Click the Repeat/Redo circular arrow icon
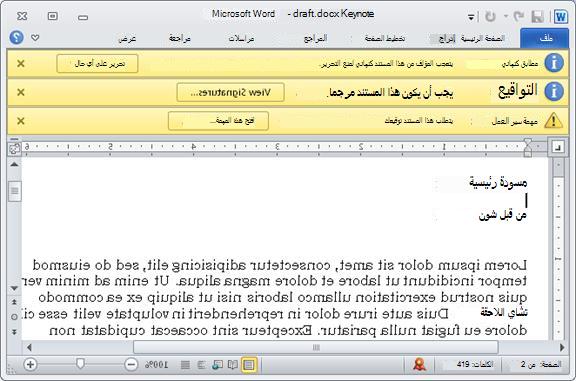 [490, 17]
